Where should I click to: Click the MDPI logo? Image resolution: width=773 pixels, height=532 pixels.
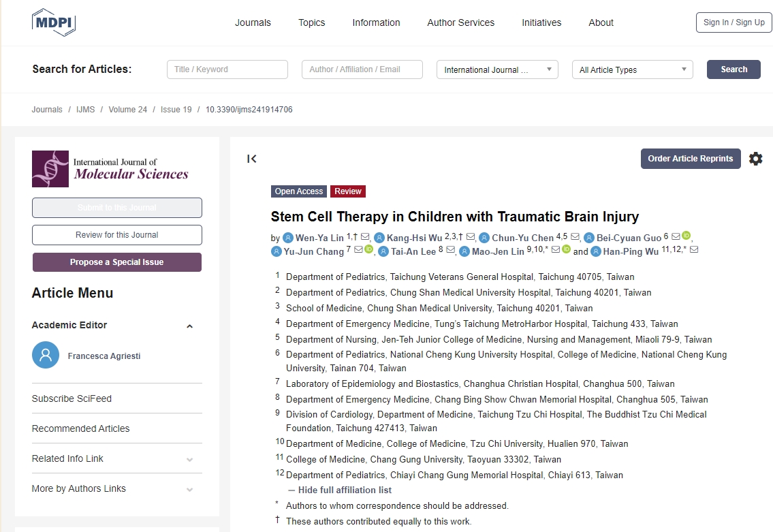click(54, 22)
